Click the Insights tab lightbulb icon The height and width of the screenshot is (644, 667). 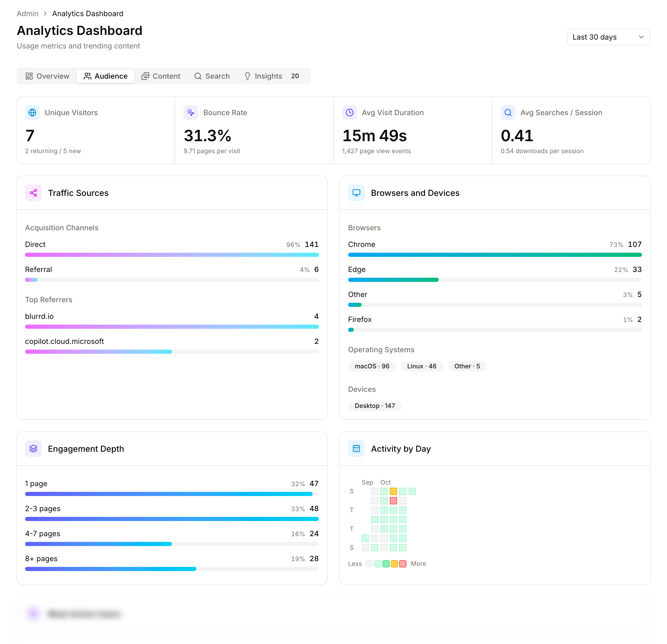click(x=248, y=76)
